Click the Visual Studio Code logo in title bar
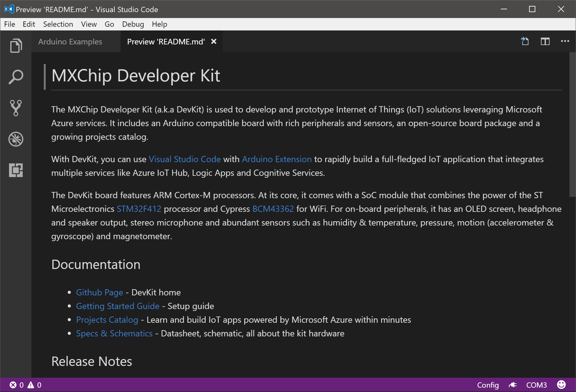This screenshot has width=576, height=392. click(x=9, y=9)
